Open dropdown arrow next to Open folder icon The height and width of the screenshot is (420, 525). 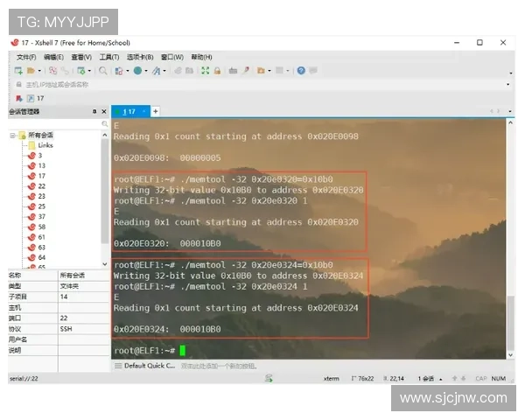click(39, 71)
